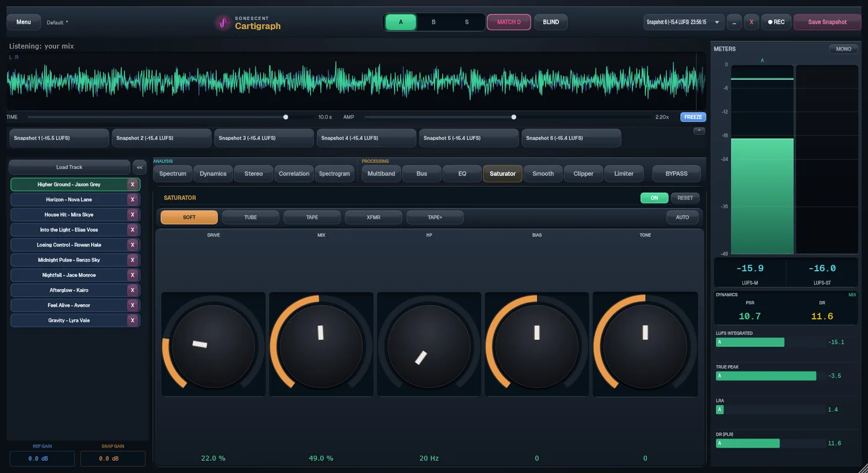Screen dimensions: 868x473
Task: Open the Correlation tab
Action: pos(294,174)
